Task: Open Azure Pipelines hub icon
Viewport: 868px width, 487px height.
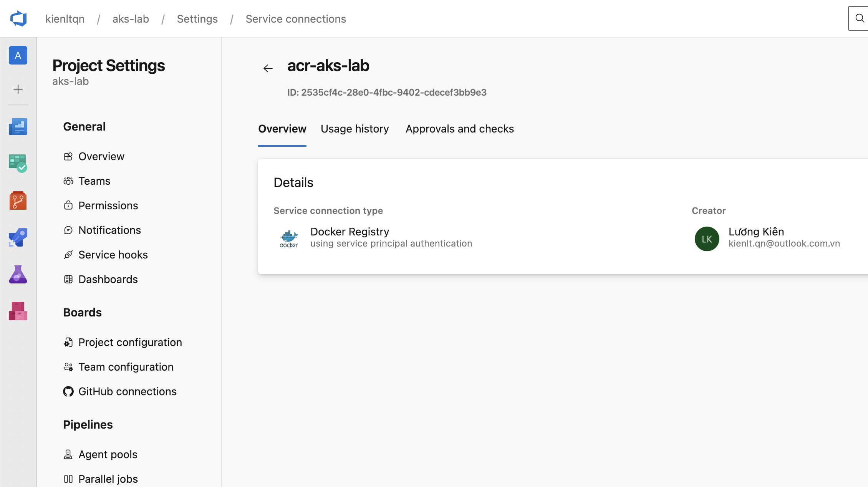Action: click(18, 237)
